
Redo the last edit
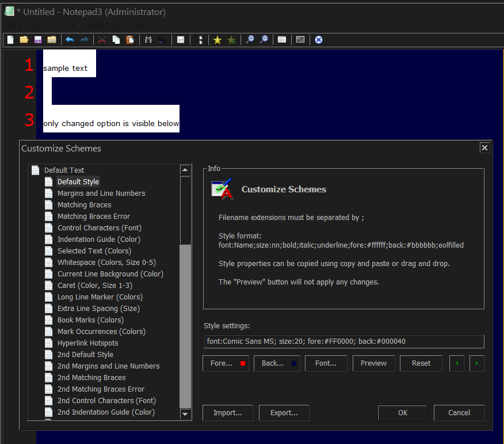(84, 39)
